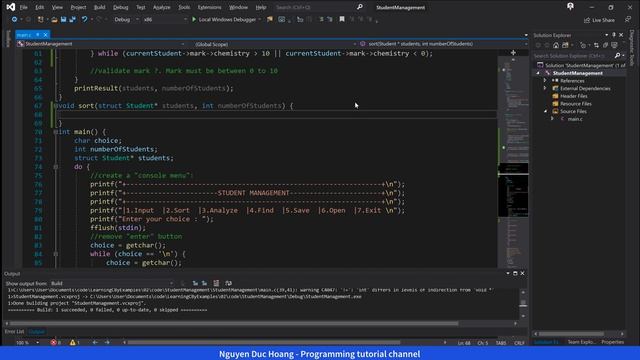This screenshot has height=360, width=640.
Task: Open the Debug configuration dropdown
Action: [x=126, y=19]
